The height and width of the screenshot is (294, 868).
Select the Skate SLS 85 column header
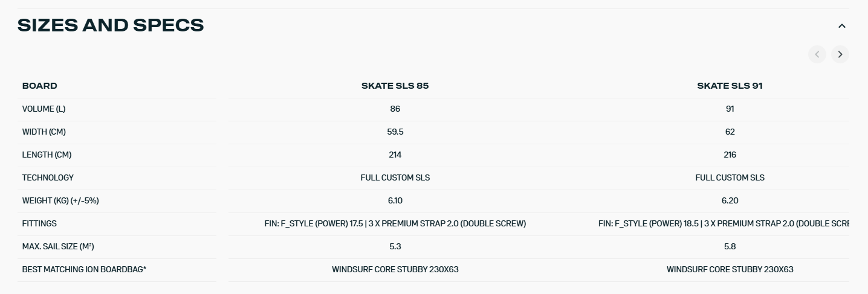(x=395, y=86)
